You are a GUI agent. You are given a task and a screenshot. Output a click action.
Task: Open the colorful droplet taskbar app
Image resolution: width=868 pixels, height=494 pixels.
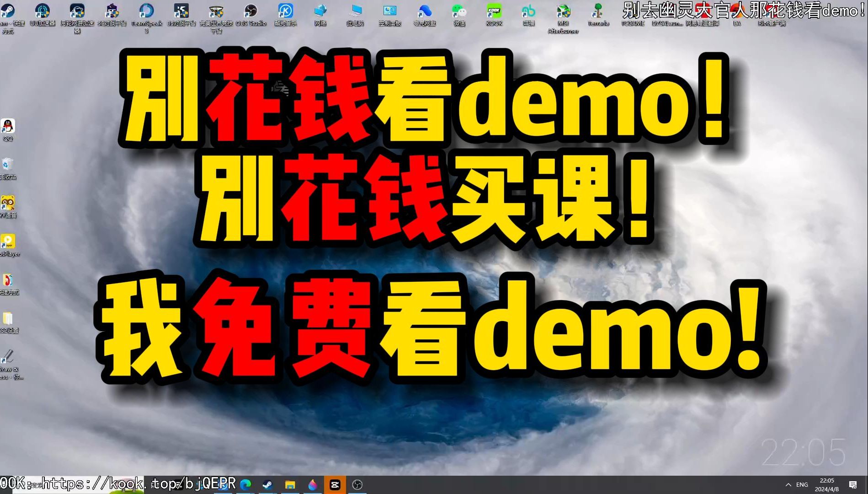(313, 485)
